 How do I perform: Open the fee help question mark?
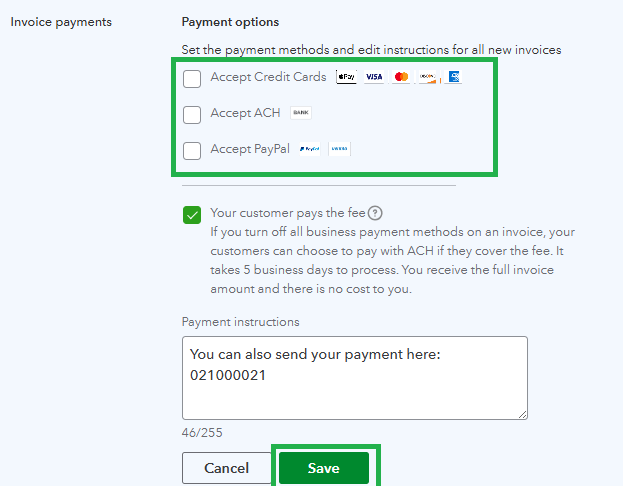click(375, 213)
